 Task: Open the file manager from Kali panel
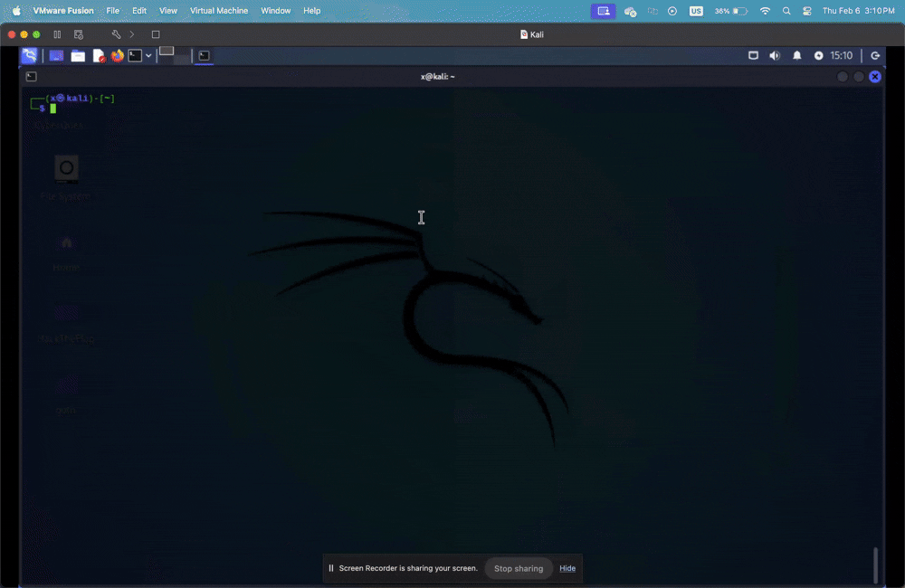coord(78,55)
